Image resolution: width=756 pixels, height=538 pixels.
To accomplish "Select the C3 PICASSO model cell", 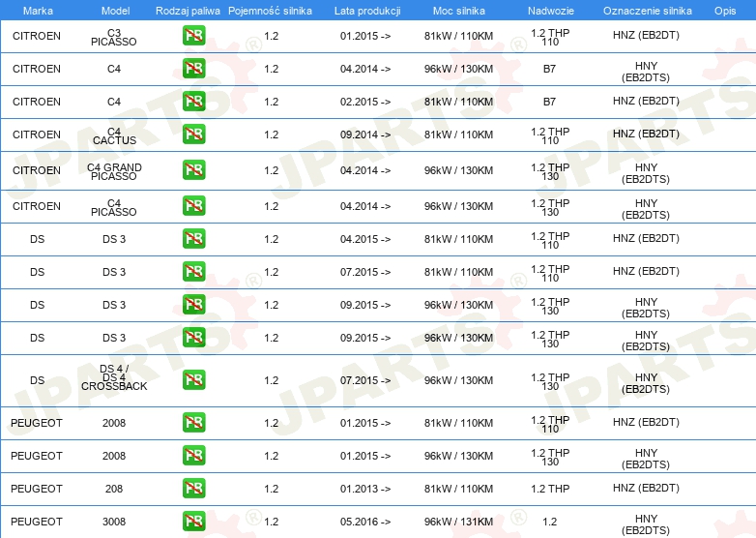I will click(x=114, y=37).
